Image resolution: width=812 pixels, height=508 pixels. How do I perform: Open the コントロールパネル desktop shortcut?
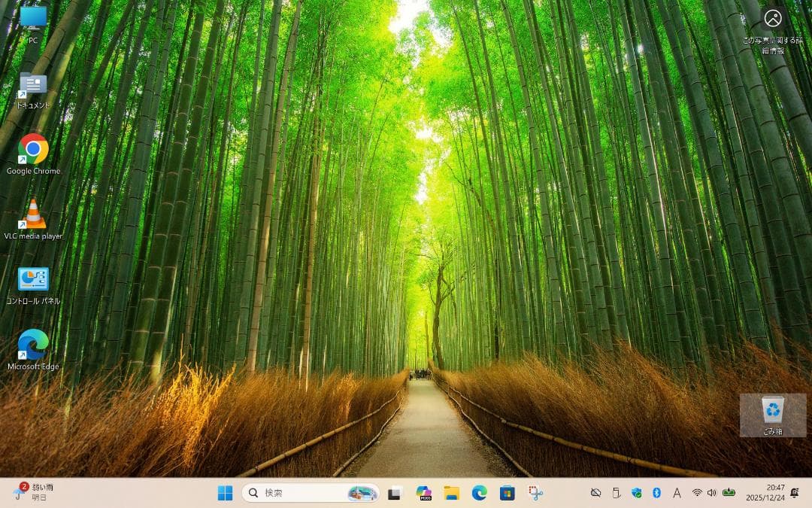(33, 280)
